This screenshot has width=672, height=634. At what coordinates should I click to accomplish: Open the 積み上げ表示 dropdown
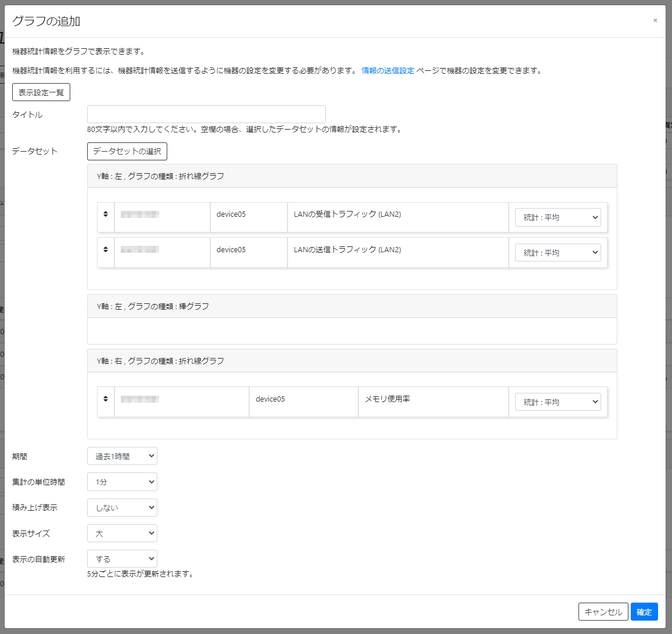point(122,507)
